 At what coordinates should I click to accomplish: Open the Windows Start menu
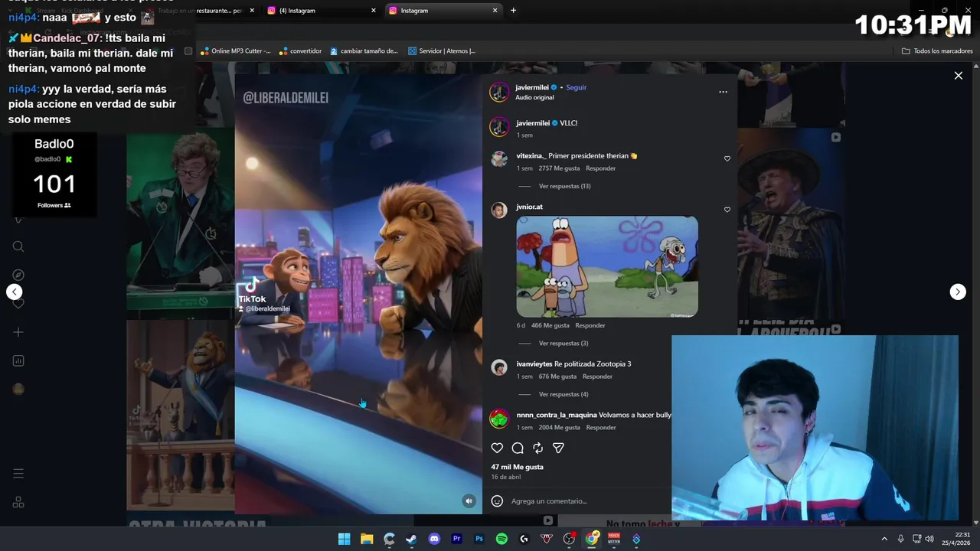(345, 539)
